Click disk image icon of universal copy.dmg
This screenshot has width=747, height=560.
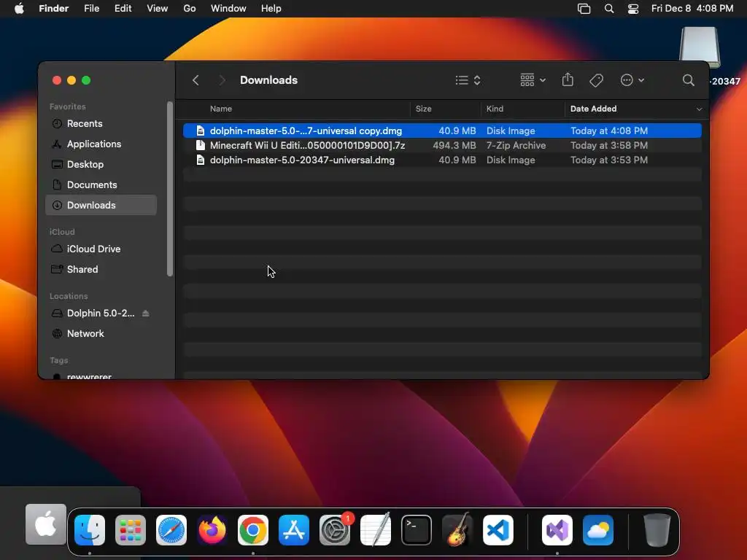pyautogui.click(x=201, y=131)
